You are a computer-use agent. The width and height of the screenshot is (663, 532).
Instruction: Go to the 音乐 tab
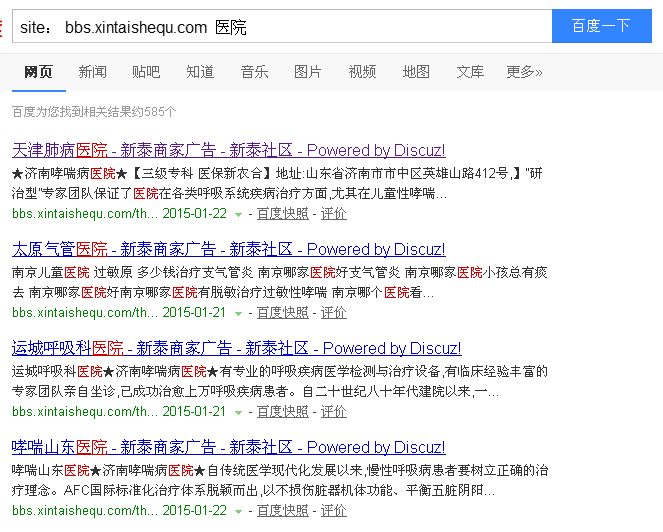254,72
